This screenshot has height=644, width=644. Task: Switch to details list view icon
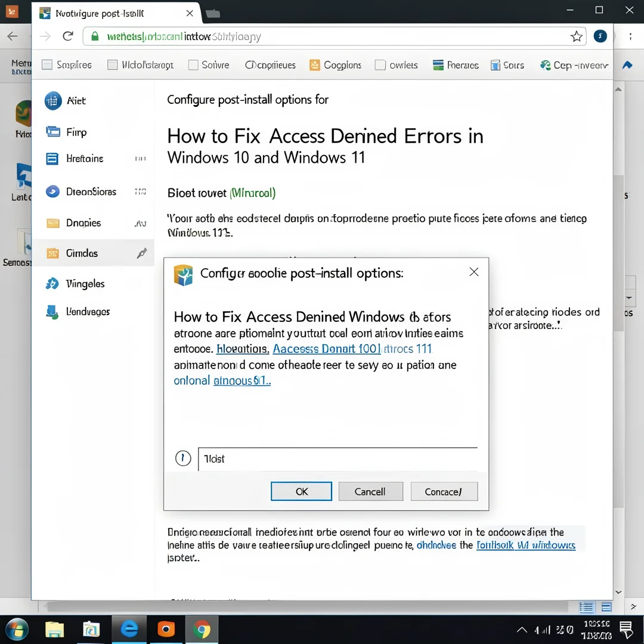tap(586, 607)
